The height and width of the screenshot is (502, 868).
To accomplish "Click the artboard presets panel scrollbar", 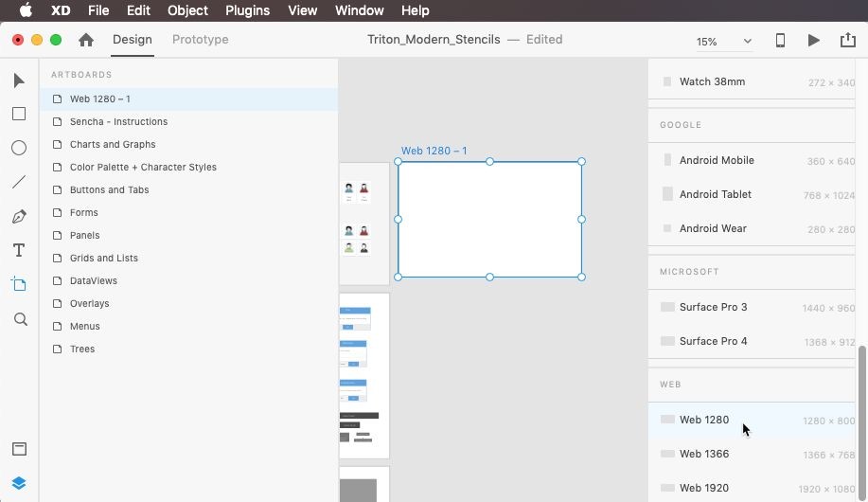I will point(861,417).
